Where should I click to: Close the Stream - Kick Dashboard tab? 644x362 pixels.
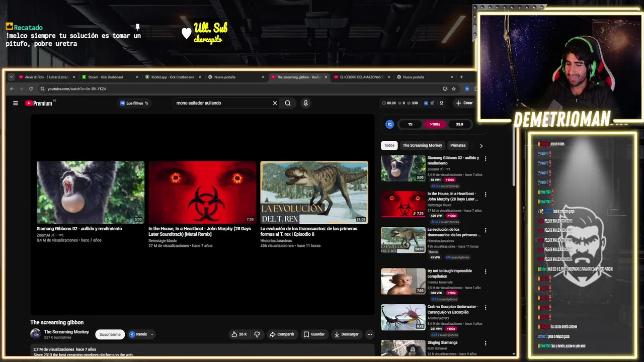pos(137,77)
